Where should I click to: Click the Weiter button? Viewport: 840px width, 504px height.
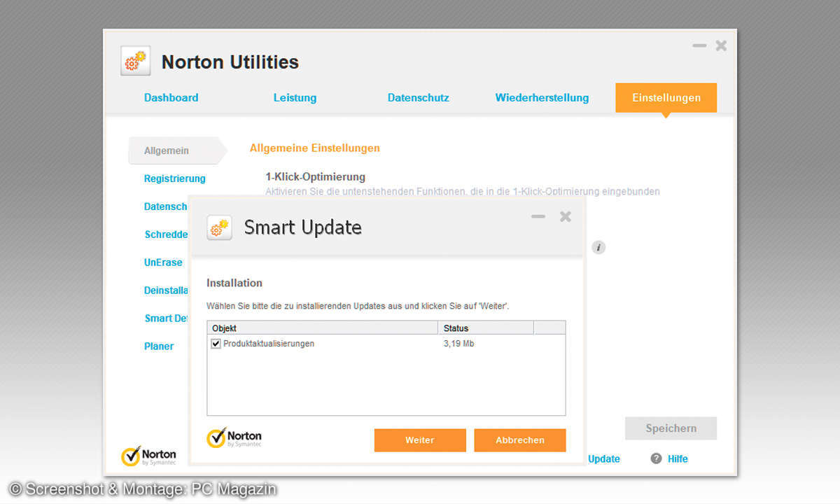[x=420, y=440]
